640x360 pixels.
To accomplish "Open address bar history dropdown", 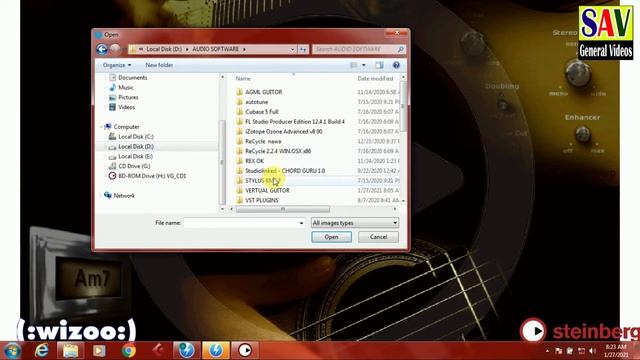I will point(292,49).
